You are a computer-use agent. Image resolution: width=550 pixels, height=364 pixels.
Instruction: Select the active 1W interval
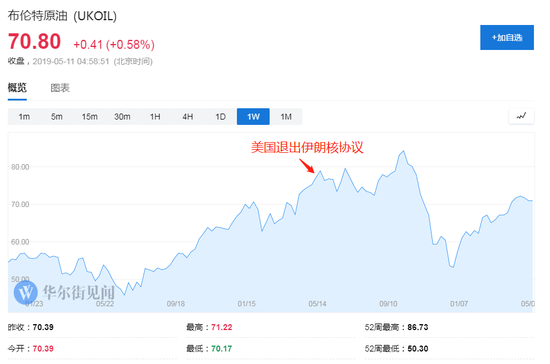[253, 116]
